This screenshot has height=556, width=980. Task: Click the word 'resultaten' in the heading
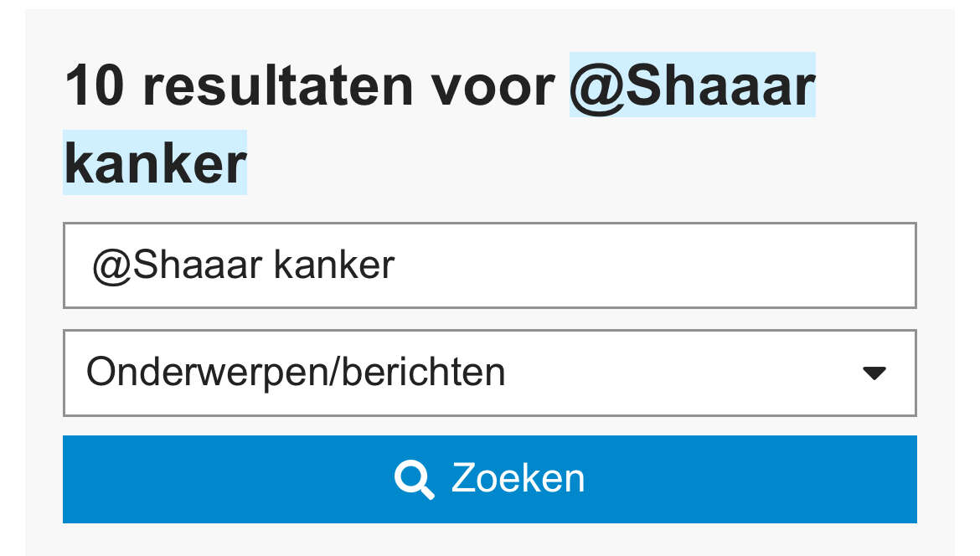pos(277,85)
